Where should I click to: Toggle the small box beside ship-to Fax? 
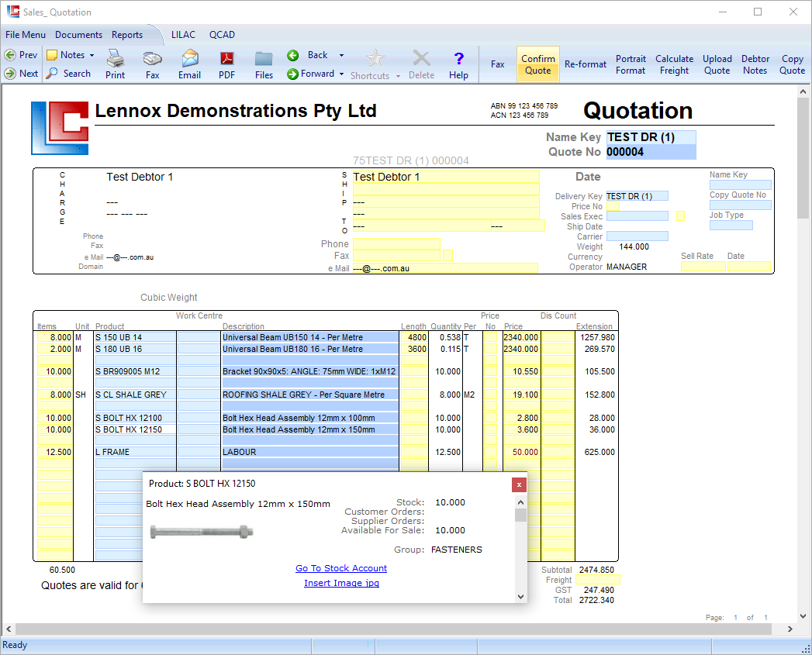[447, 256]
